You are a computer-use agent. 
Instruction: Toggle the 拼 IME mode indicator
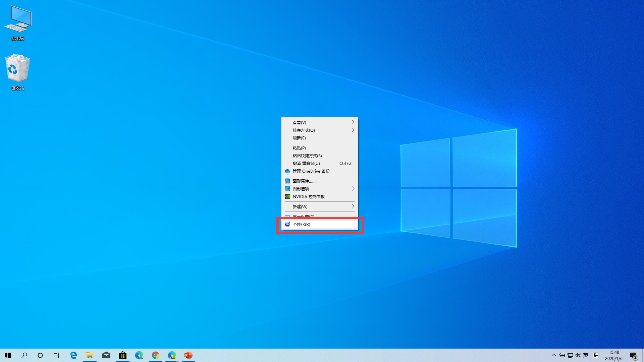[596, 355]
